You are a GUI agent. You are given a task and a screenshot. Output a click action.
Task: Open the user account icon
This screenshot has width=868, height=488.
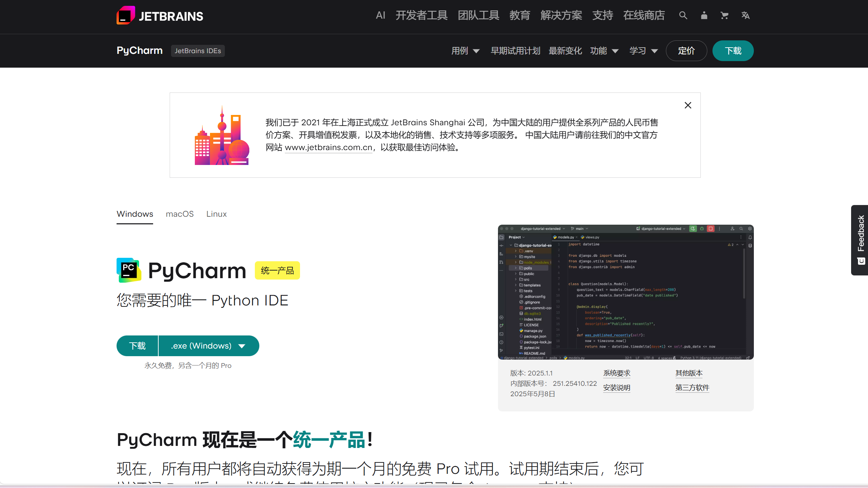click(x=704, y=16)
